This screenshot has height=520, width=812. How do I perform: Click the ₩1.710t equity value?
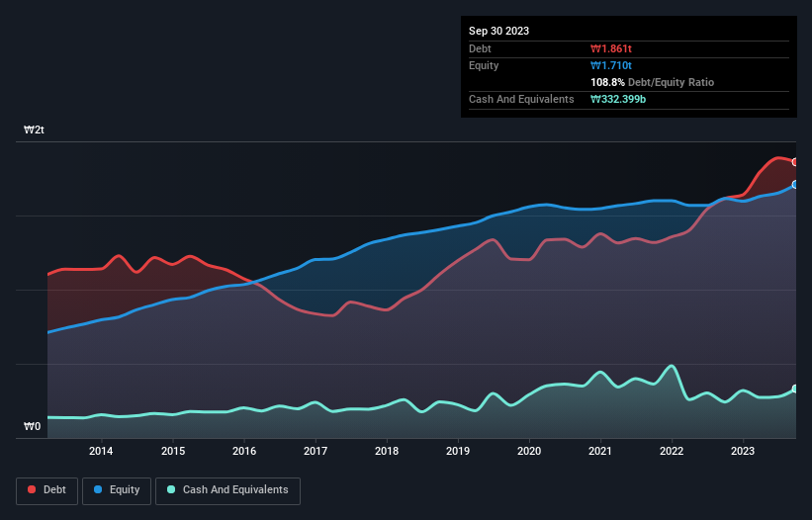[611, 65]
